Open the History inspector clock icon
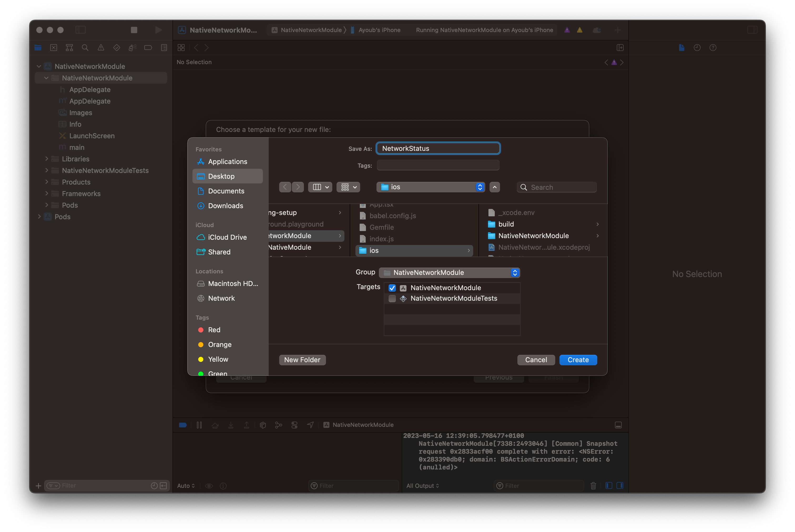 coord(697,48)
